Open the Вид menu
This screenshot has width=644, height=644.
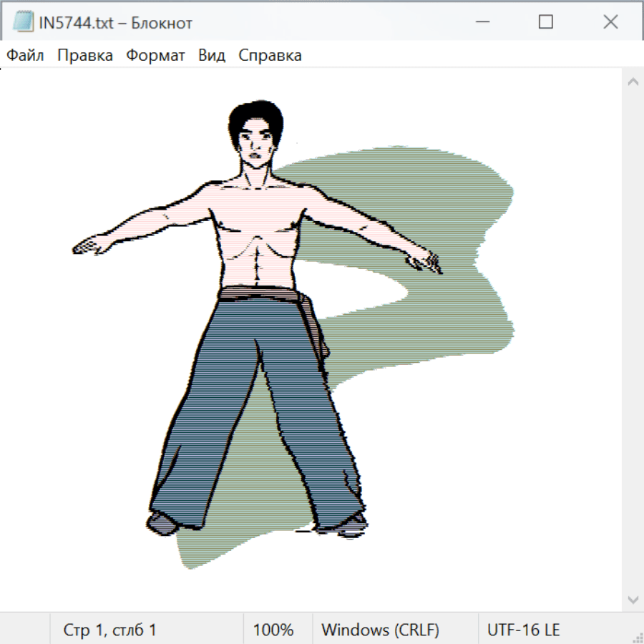pos(212,56)
